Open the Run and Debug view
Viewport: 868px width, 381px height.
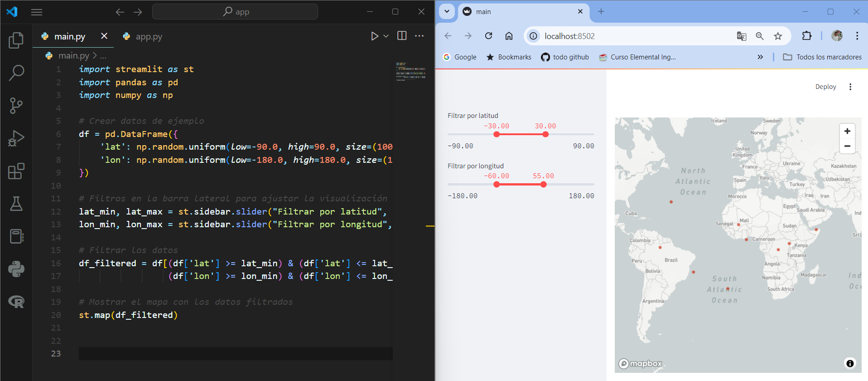16,138
